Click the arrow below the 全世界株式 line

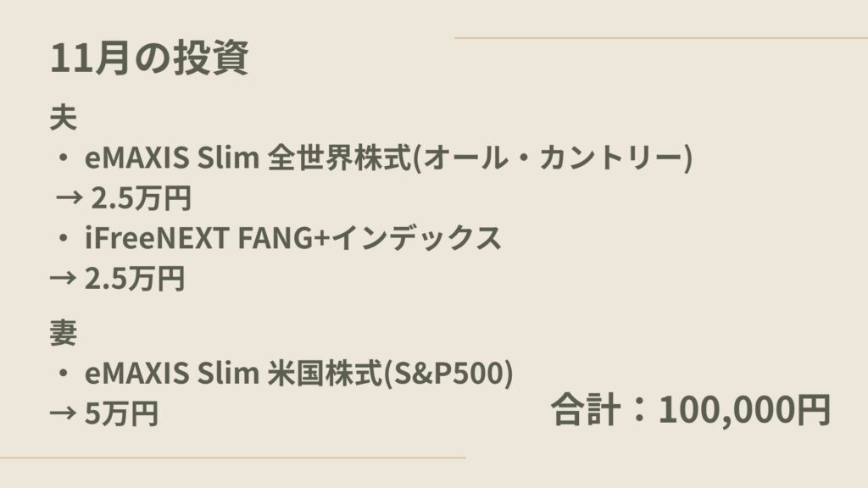coord(70,198)
